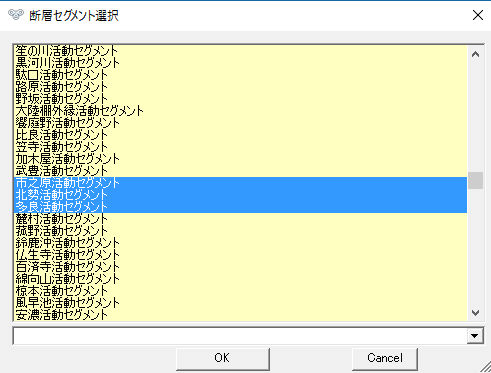The height and width of the screenshot is (373, 491).
Task: Select highlighted 市之原活動セグメント item
Action: pos(240,183)
